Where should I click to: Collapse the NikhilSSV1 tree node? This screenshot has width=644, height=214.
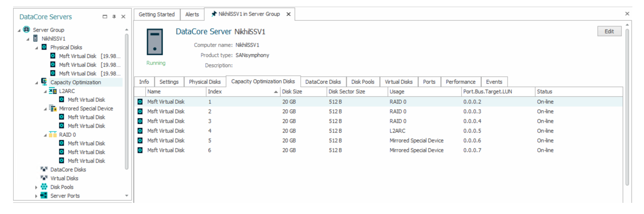coord(28,39)
